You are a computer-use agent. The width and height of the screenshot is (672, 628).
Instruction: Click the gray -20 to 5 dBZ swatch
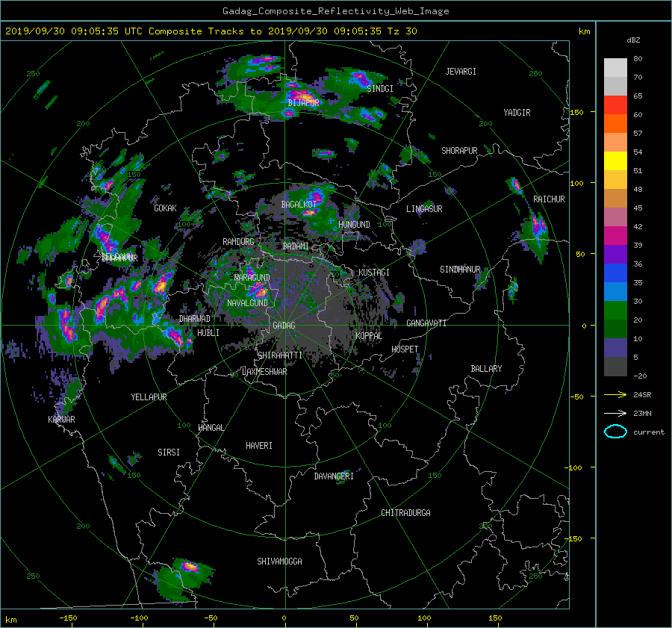click(615, 367)
